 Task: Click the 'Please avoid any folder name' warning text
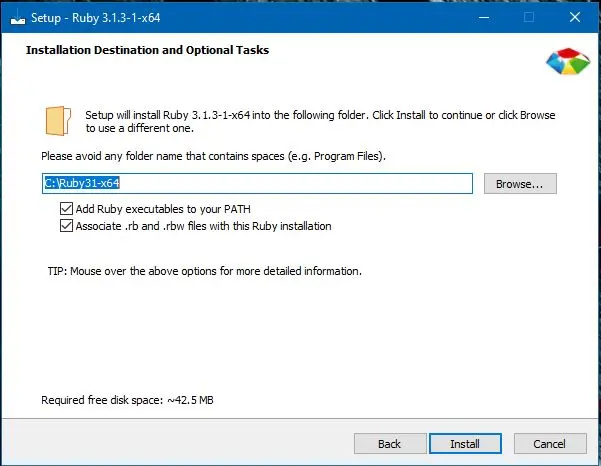213,156
